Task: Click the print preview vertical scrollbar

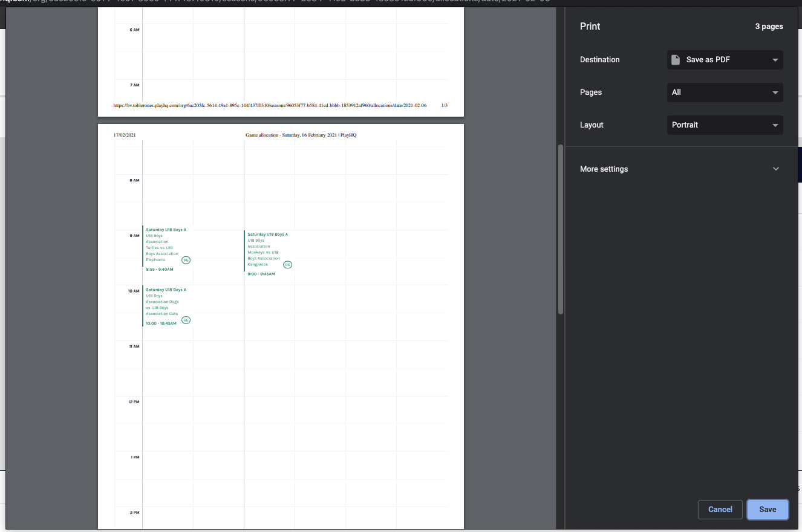Action: 561,230
